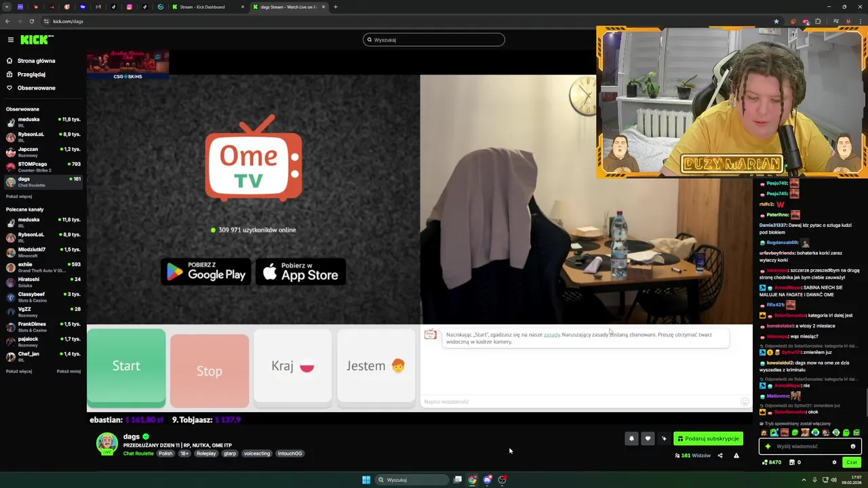Click the Windows taskbar Wyszukaj search box
868x488 pixels.
tap(412, 480)
